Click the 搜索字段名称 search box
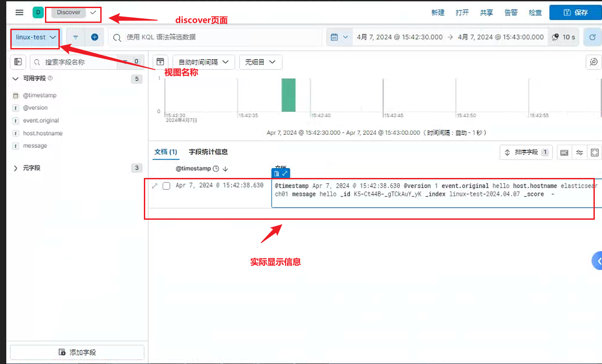The image size is (602, 364). click(74, 62)
